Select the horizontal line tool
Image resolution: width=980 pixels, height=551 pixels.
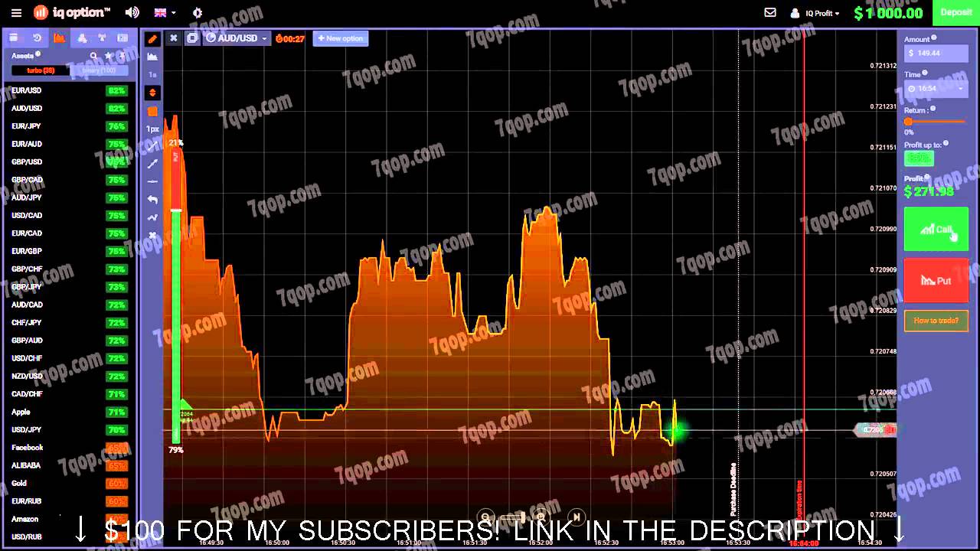152,181
